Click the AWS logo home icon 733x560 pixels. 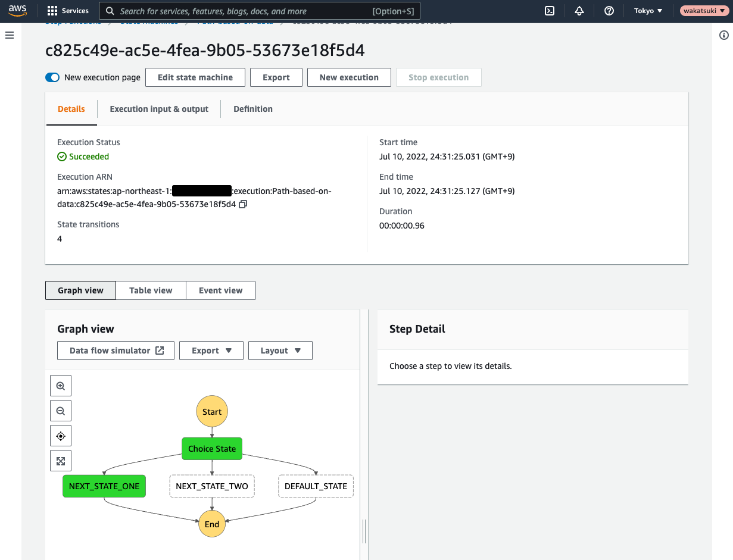18,11
